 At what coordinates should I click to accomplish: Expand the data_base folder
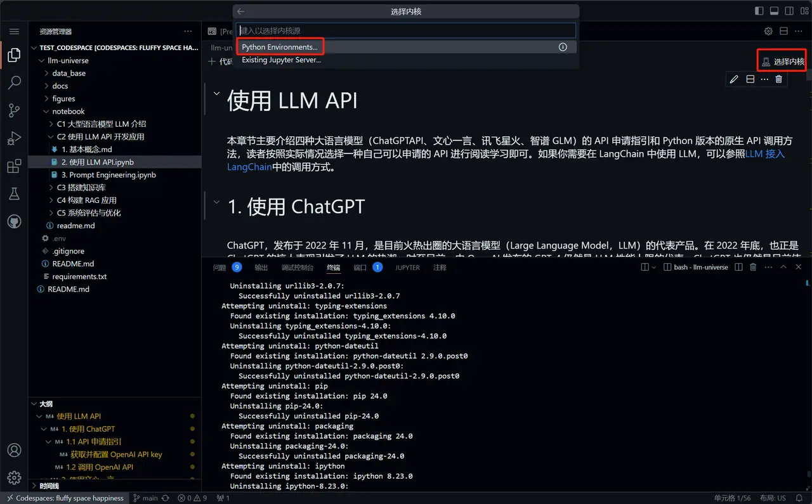pyautogui.click(x=69, y=74)
